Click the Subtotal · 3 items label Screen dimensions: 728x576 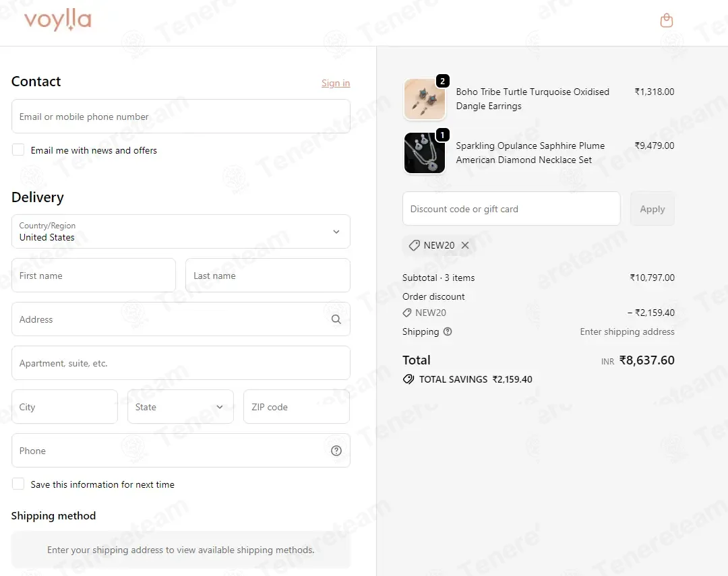438,278
